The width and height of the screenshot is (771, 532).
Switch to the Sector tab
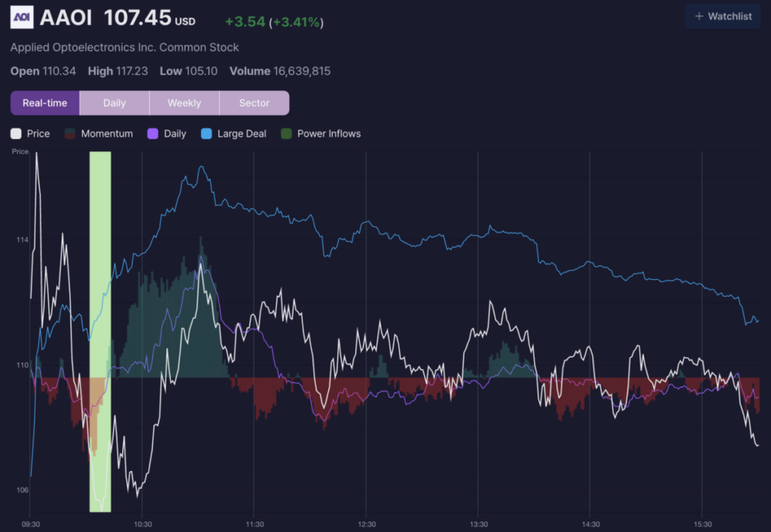[254, 103]
